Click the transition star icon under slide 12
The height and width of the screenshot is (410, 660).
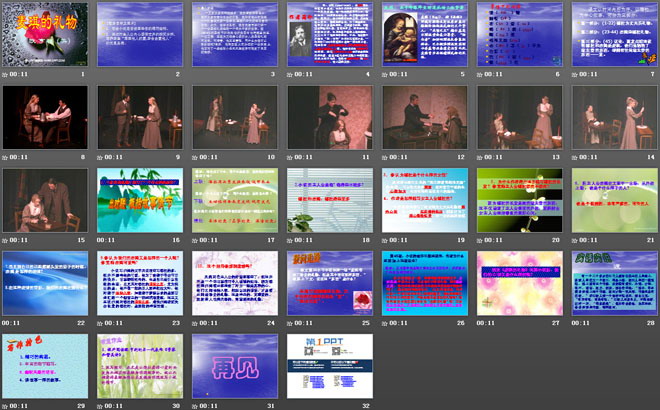coord(384,157)
